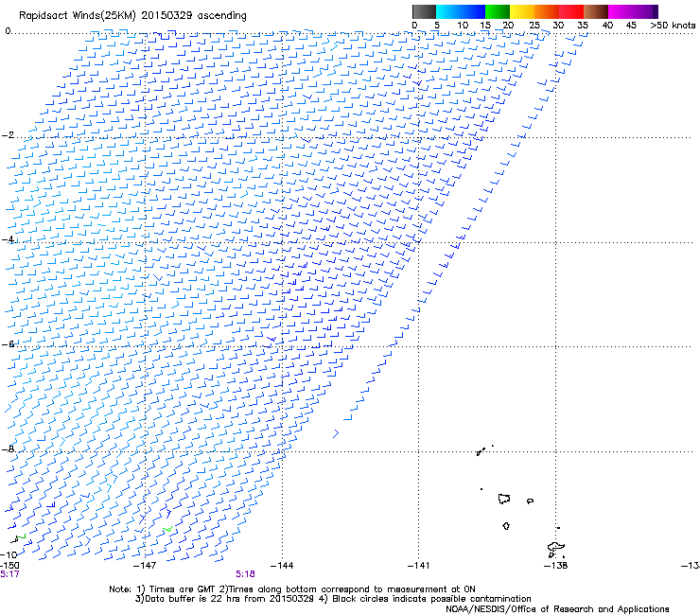Image resolution: width=700 pixels, height=615 pixels.
Task: Click latitude label '-2' on left axis
Action: click(x=8, y=135)
